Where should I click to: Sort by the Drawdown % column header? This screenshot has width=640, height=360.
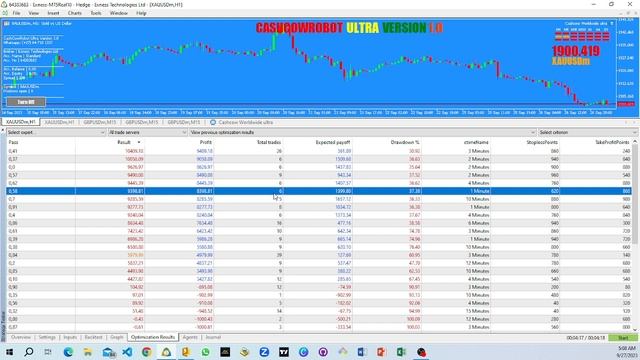387,142
